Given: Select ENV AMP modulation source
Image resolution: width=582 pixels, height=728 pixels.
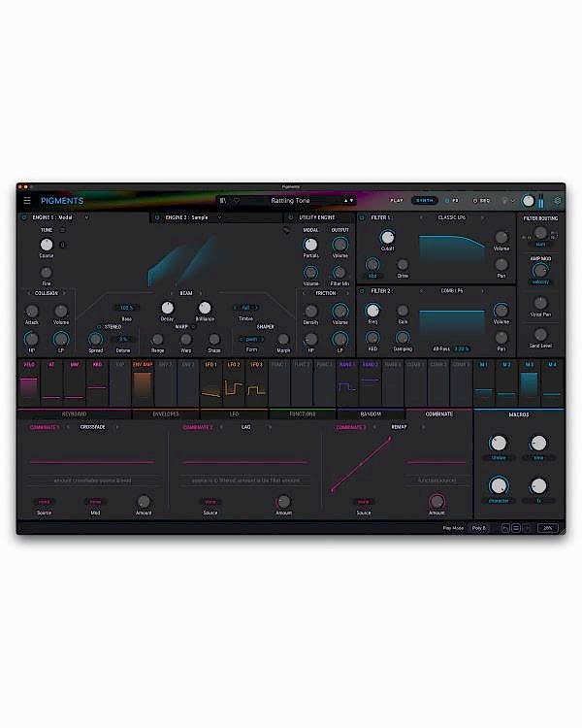Looking at the screenshot, I should (143, 383).
